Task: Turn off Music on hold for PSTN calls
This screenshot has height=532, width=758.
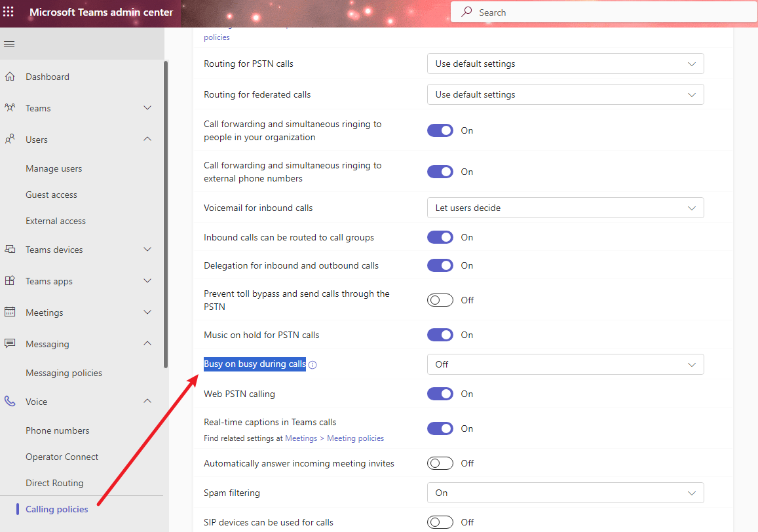Action: 440,334
